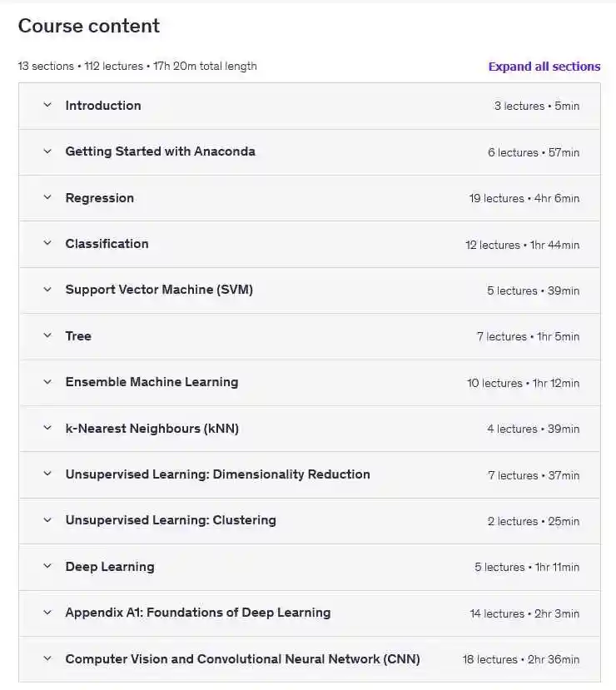Viewport: 616px width, 690px height.
Task: Click the chevron arrow beside Regression
Action: coord(47,198)
